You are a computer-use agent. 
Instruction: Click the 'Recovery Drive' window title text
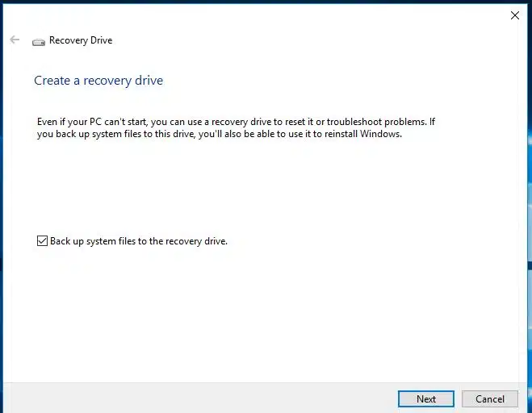[x=81, y=40]
